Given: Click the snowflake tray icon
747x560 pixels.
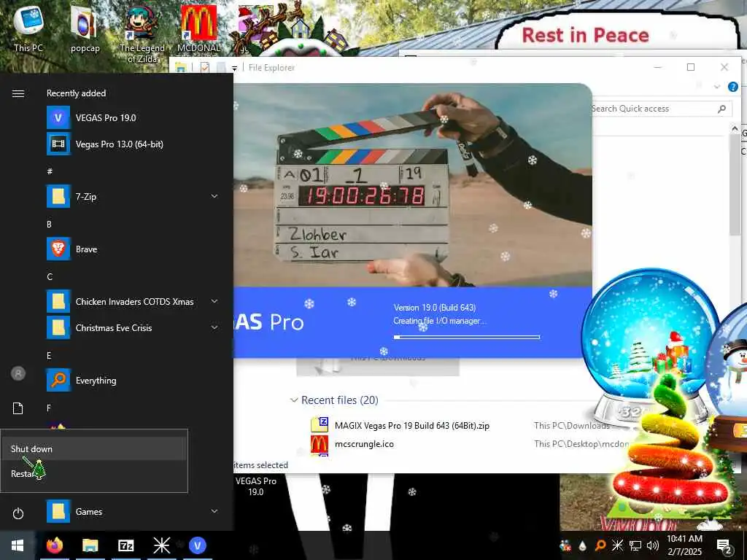Looking at the screenshot, I should [x=617, y=545].
